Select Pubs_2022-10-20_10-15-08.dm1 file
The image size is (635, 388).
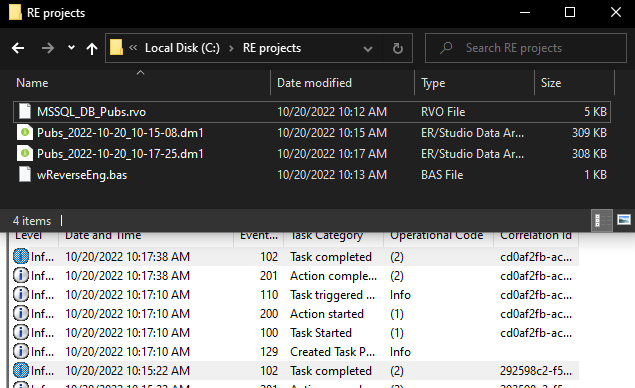pyautogui.click(x=312, y=133)
